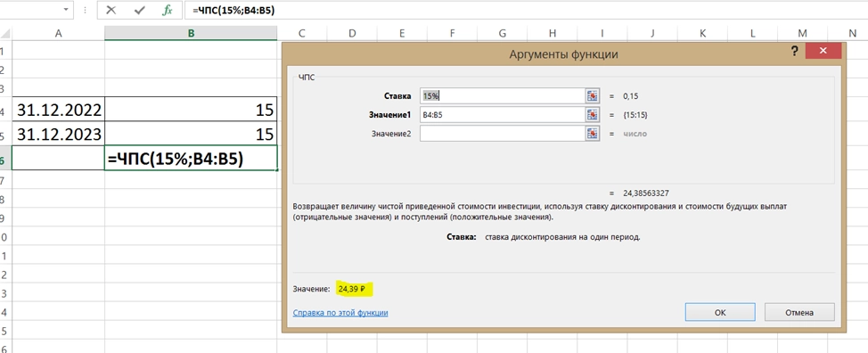Click the {15:15} array preview
868x353 pixels.
635,114
